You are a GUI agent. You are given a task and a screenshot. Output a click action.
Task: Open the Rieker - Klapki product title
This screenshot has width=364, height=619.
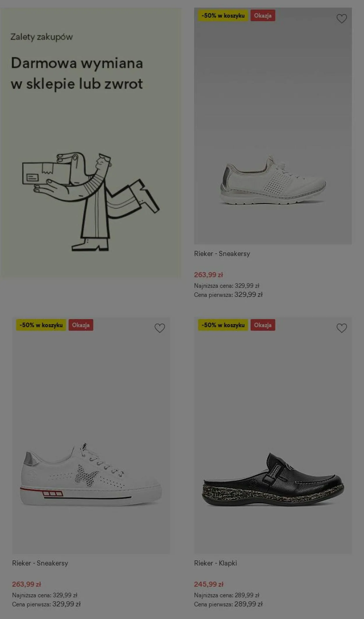tap(215, 563)
